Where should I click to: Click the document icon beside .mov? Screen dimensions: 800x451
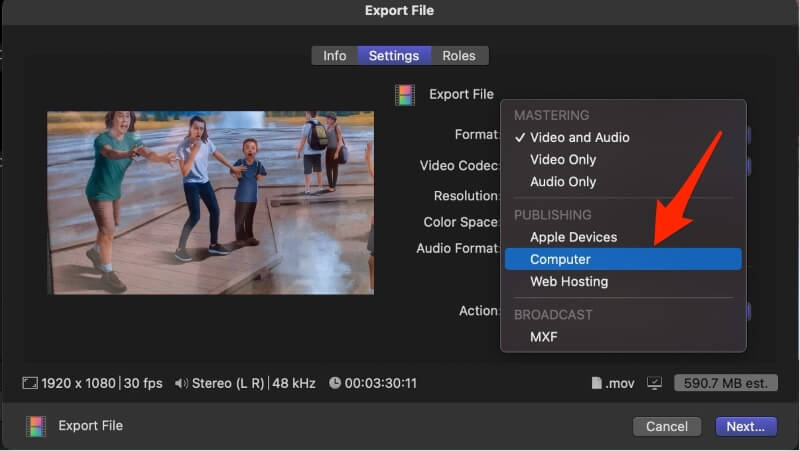(x=597, y=383)
